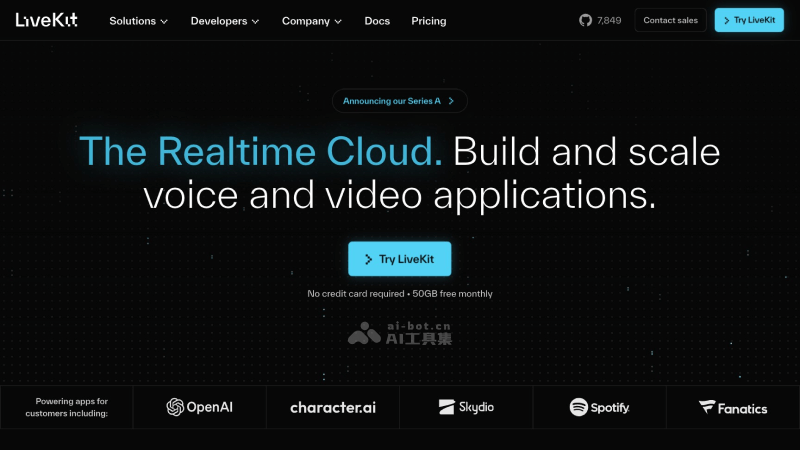Expand the Solutions dropdown menu

[x=138, y=21]
